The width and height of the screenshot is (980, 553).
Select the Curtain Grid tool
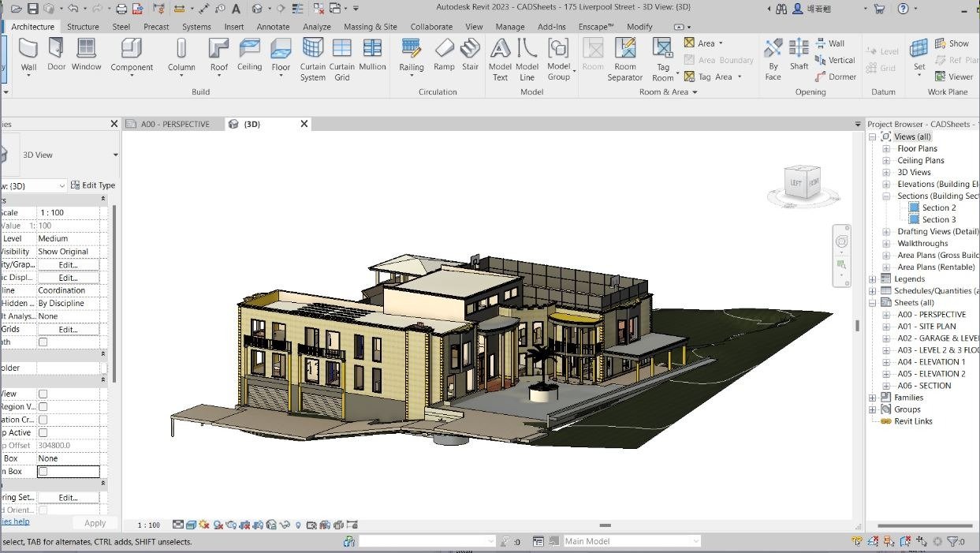click(x=342, y=60)
